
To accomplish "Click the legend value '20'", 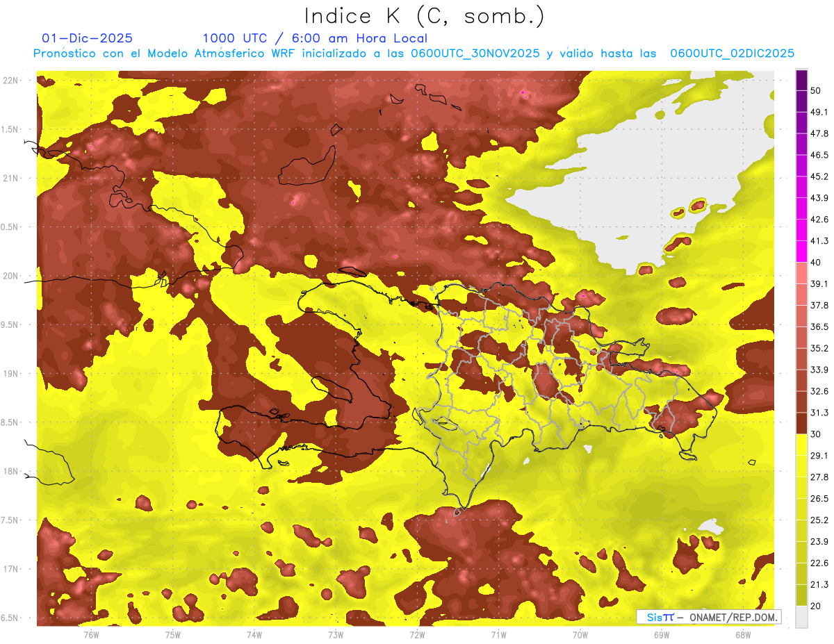I will [817, 606].
